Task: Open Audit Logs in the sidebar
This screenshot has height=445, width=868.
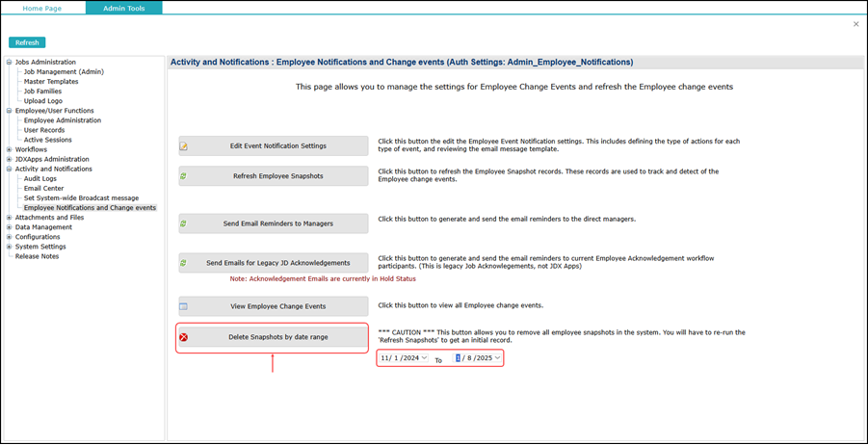Action: pos(40,178)
